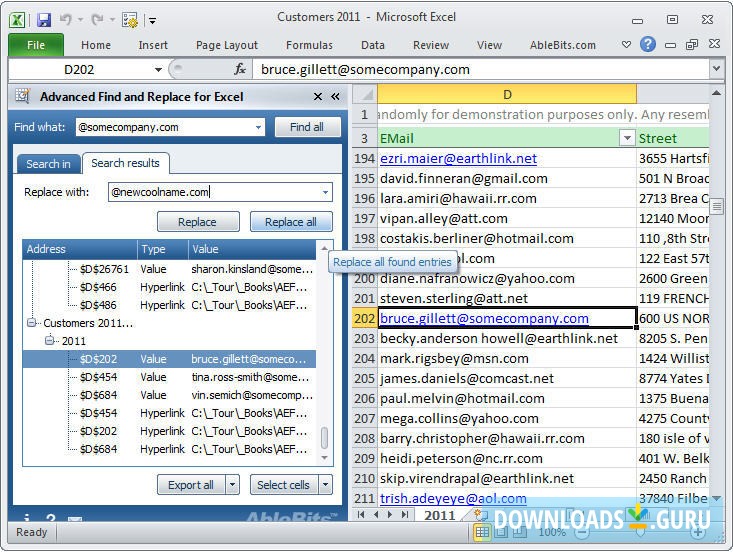The height and width of the screenshot is (552, 733).
Task: Select row 205 header
Action: click(x=365, y=378)
